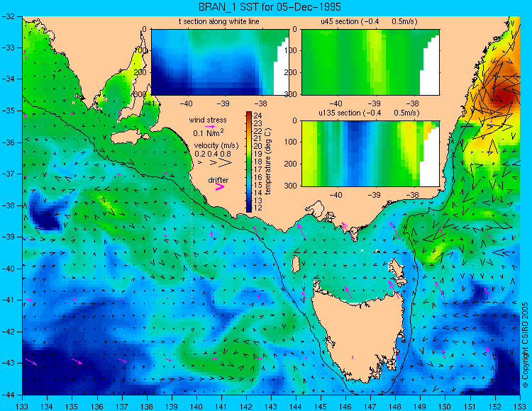Click the 'drifter' legend label
This screenshot has width=532, height=411.
coord(218,180)
